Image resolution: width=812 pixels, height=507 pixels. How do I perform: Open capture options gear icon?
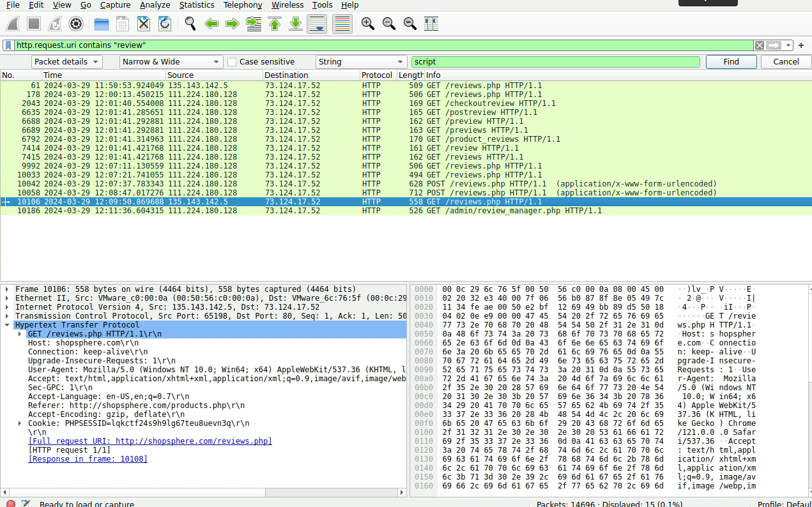coord(76,24)
